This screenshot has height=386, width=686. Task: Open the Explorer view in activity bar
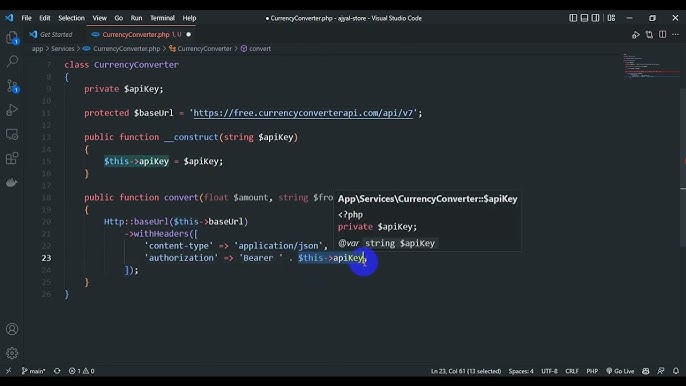12,38
